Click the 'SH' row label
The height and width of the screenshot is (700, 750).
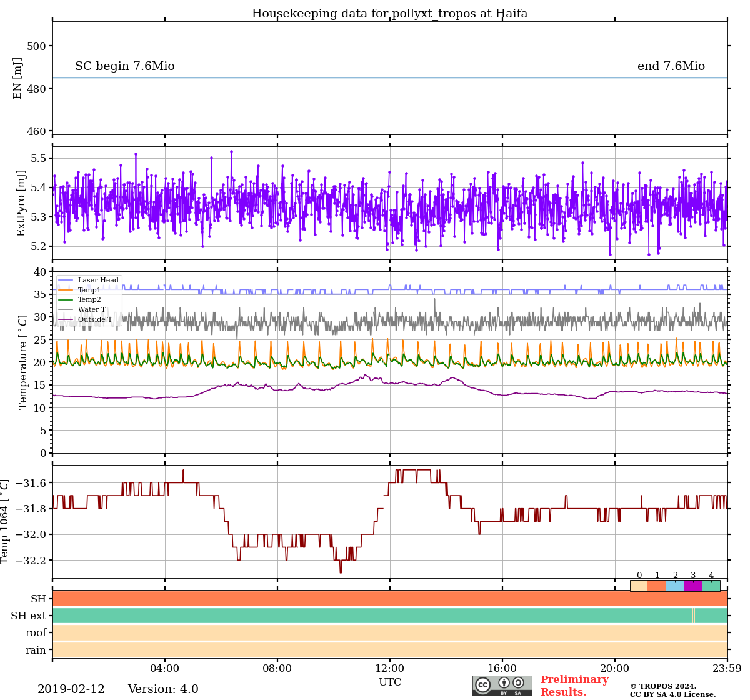(x=39, y=599)
